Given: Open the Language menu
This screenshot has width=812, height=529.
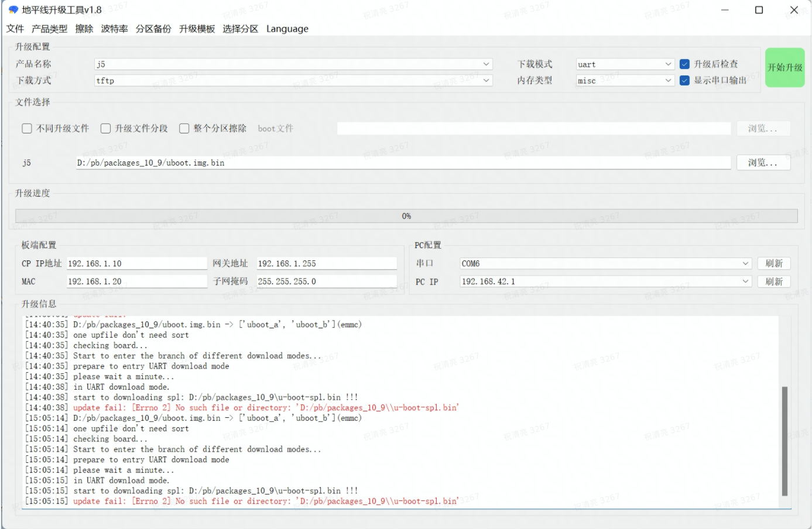Looking at the screenshot, I should (x=287, y=29).
